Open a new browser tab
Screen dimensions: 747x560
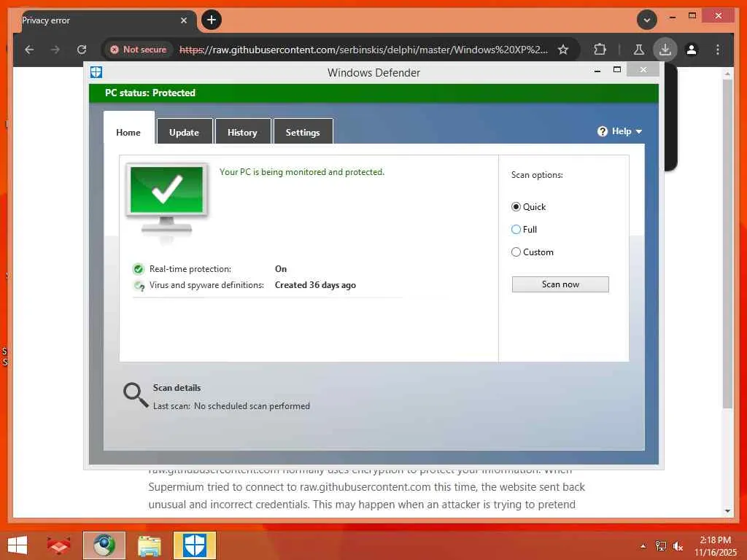click(212, 20)
